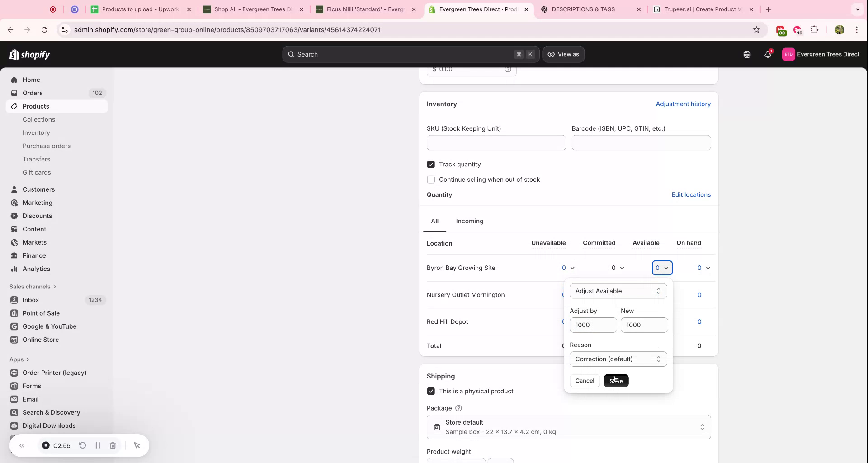Screen dimensions: 868x463
Task: Open the Adjust Available dropdown
Action: coord(618,291)
